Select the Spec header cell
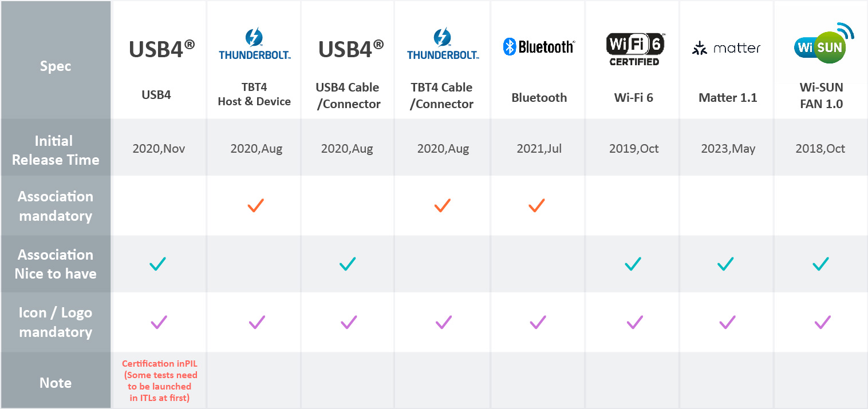The image size is (868, 409). point(56,66)
